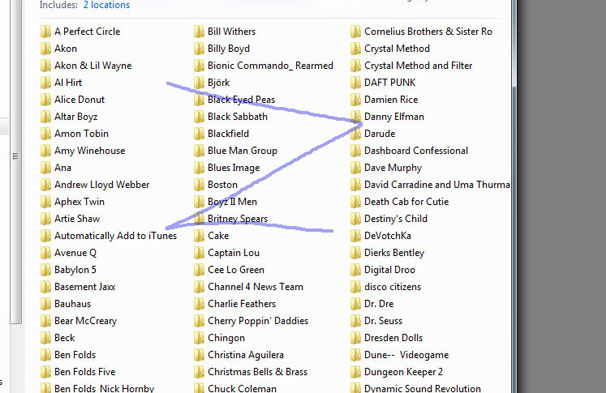Click the Blue Man Group folder icon
The image size is (606, 393).
tap(199, 150)
